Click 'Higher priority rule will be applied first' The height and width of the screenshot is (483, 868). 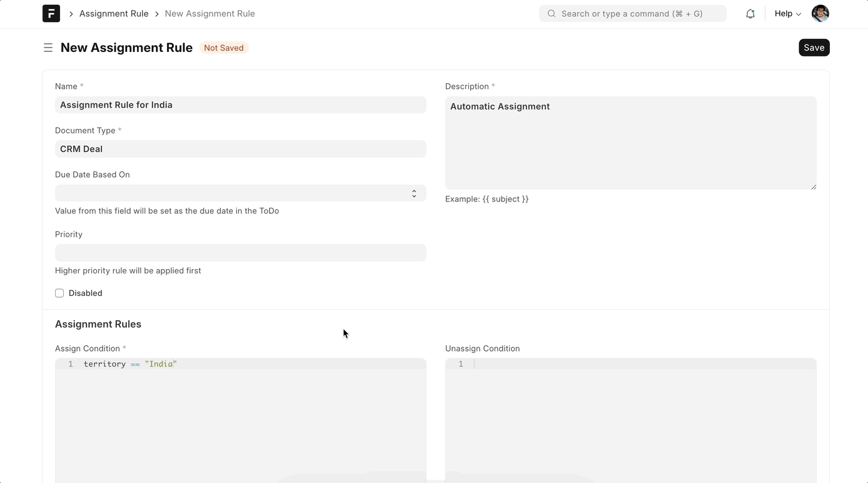128,271
